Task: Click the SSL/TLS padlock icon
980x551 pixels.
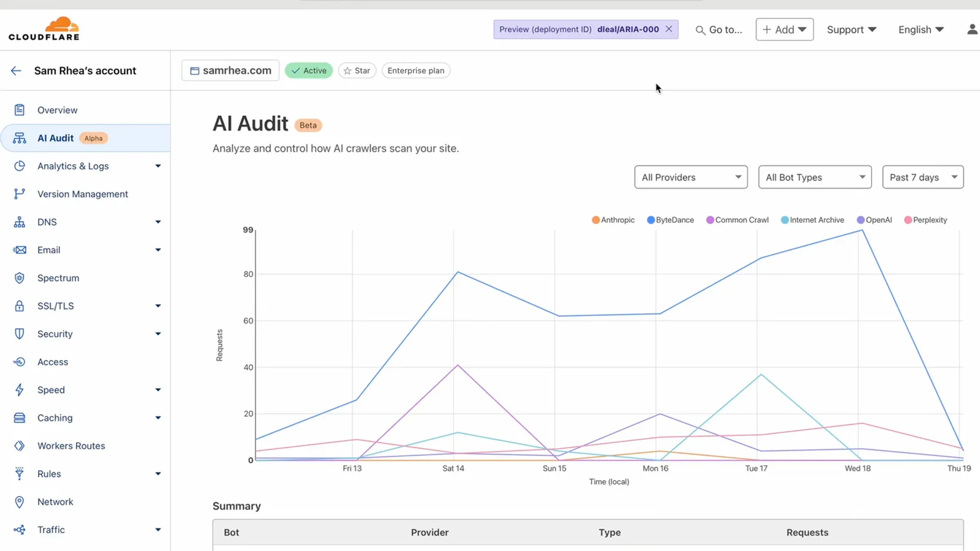Action: pyautogui.click(x=20, y=306)
